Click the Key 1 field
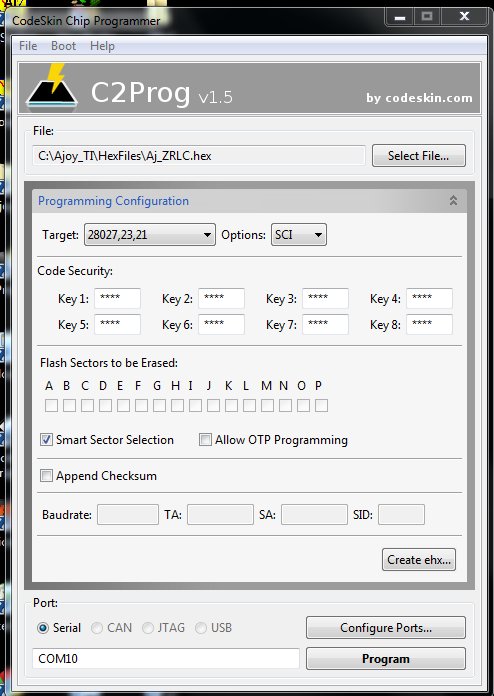The height and width of the screenshot is (696, 494). click(x=117, y=298)
